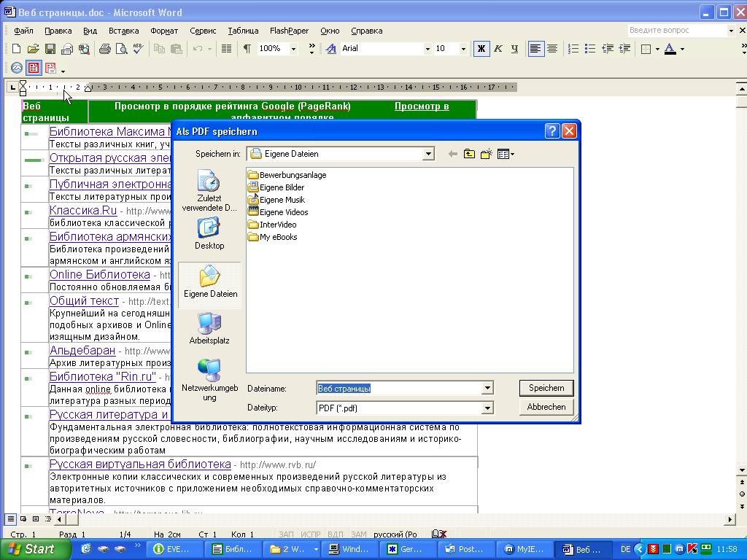
Task: Apply the font color A swatch
Action: click(x=670, y=49)
